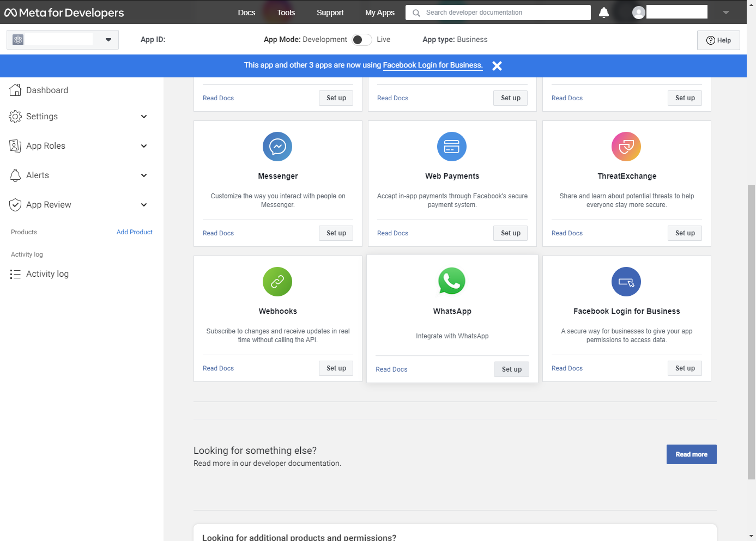Click the WhatsApp product icon
The height and width of the screenshot is (541, 756).
pos(452,281)
